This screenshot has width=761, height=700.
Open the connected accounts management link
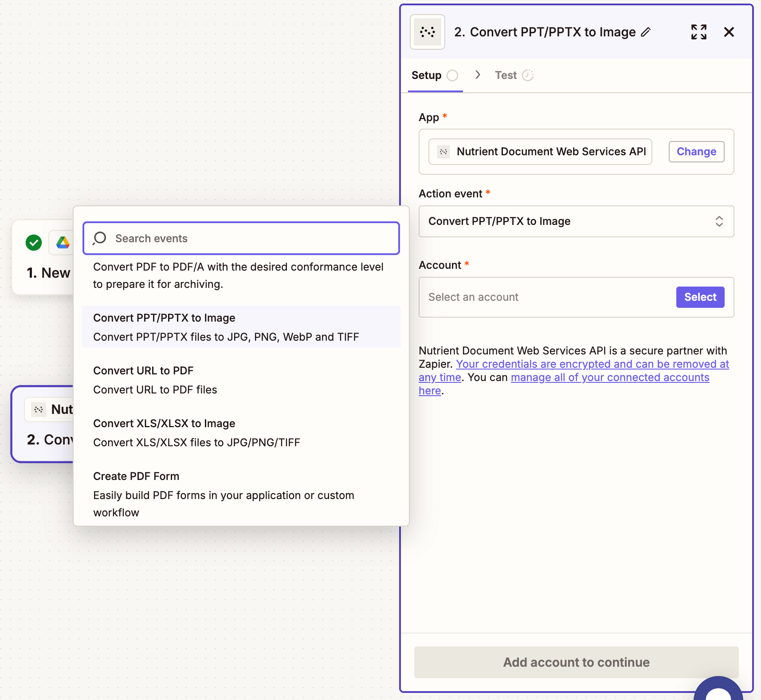(610, 377)
